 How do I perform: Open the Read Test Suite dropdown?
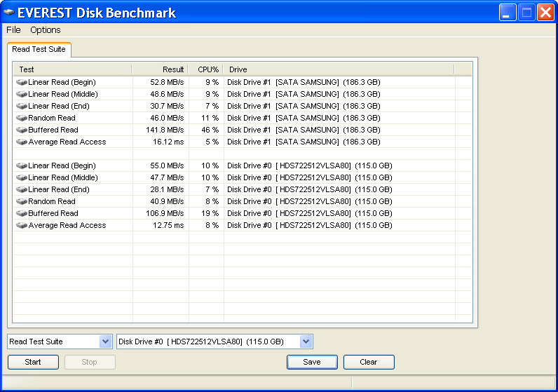[106, 342]
